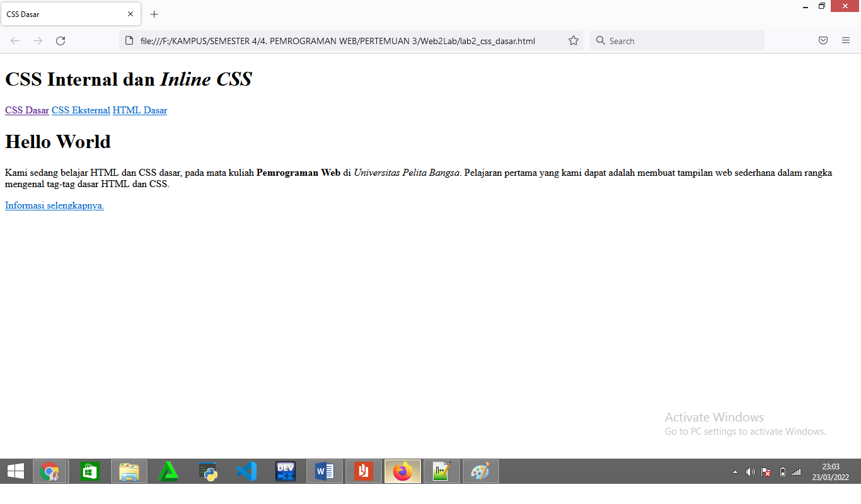Bookmark this page with the star toggle

pyautogui.click(x=574, y=40)
